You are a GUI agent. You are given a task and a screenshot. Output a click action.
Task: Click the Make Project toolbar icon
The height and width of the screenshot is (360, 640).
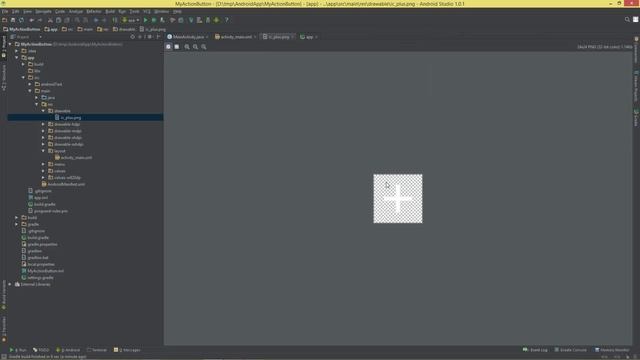coord(115,20)
